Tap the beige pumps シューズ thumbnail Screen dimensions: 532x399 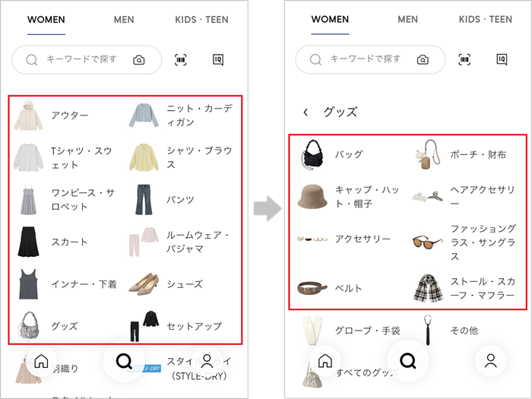click(x=144, y=285)
